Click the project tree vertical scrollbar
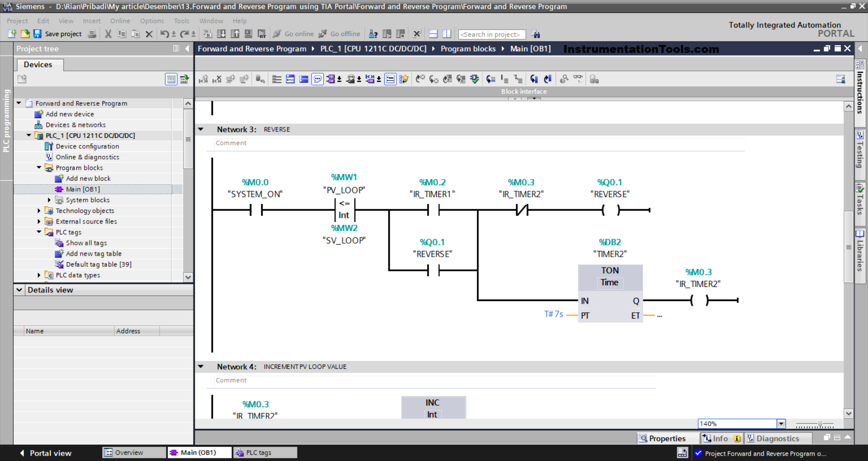The width and height of the screenshot is (868, 461). tap(188, 139)
